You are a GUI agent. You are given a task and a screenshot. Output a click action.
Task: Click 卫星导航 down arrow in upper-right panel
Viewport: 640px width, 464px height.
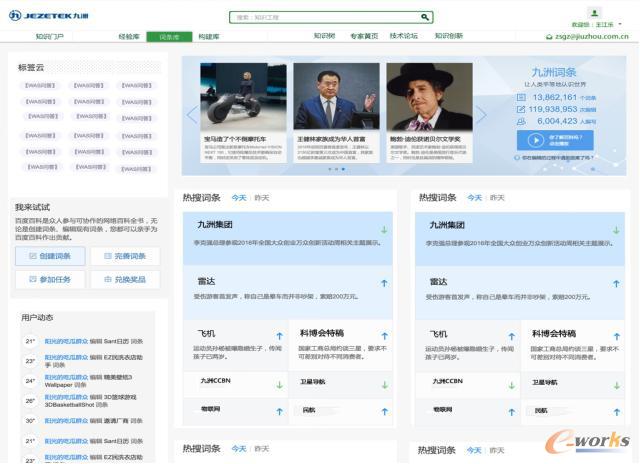click(x=617, y=385)
